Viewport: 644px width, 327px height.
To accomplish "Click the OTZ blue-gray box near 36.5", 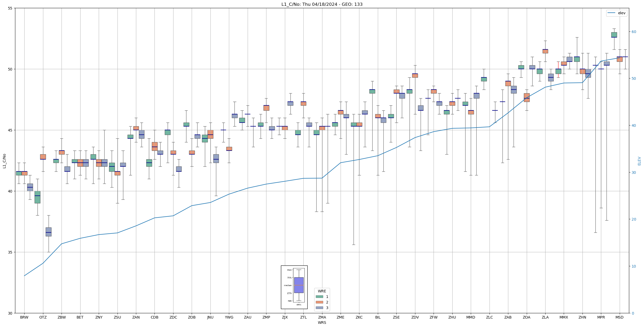I will click(49, 232).
